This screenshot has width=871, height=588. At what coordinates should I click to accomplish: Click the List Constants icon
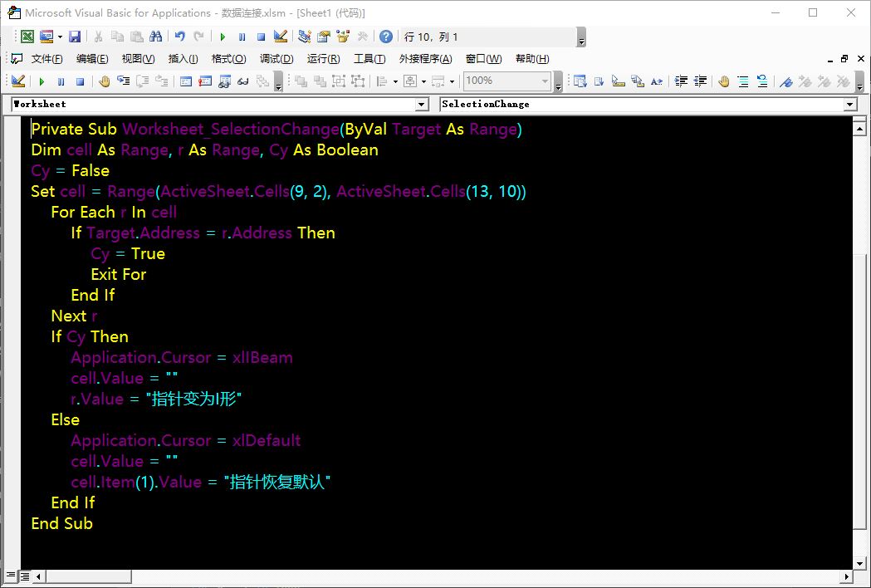click(599, 81)
